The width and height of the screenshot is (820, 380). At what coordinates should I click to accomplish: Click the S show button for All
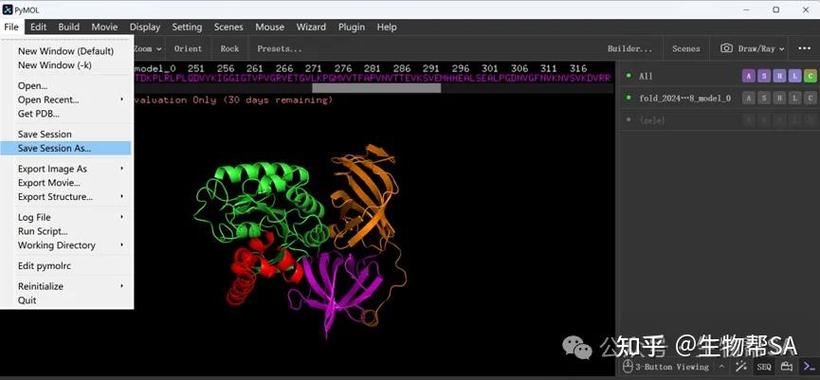coord(764,76)
